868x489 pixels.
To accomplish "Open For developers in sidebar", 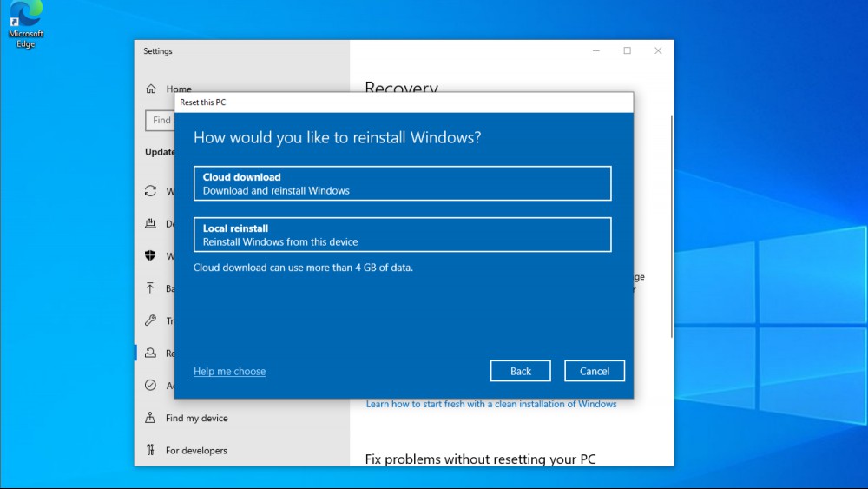I will point(196,450).
